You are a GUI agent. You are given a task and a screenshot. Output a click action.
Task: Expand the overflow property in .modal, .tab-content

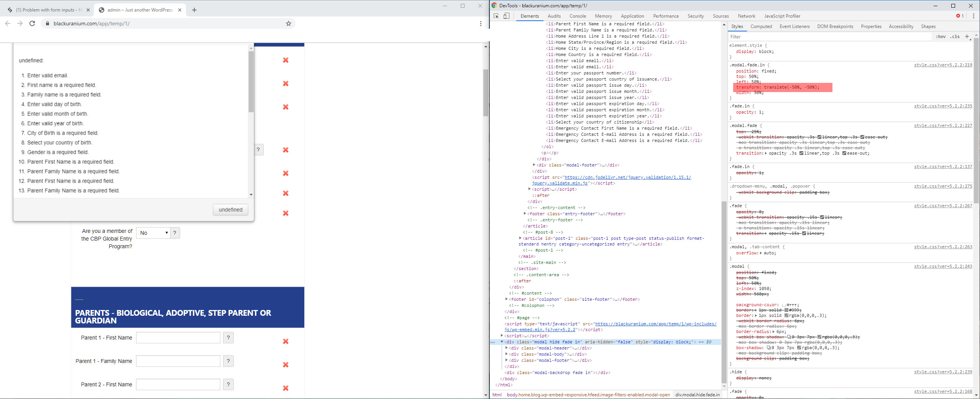tap(761, 253)
